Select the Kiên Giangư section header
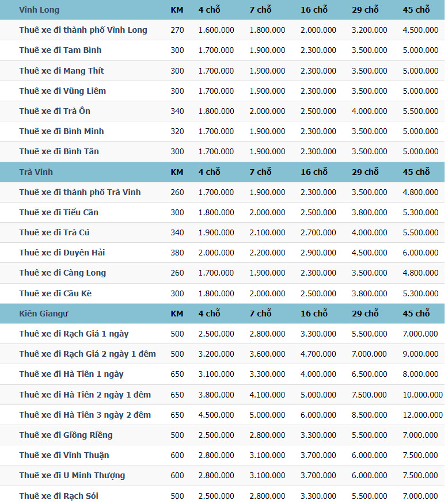Viewport: 448px width, 504px height. 44,314
